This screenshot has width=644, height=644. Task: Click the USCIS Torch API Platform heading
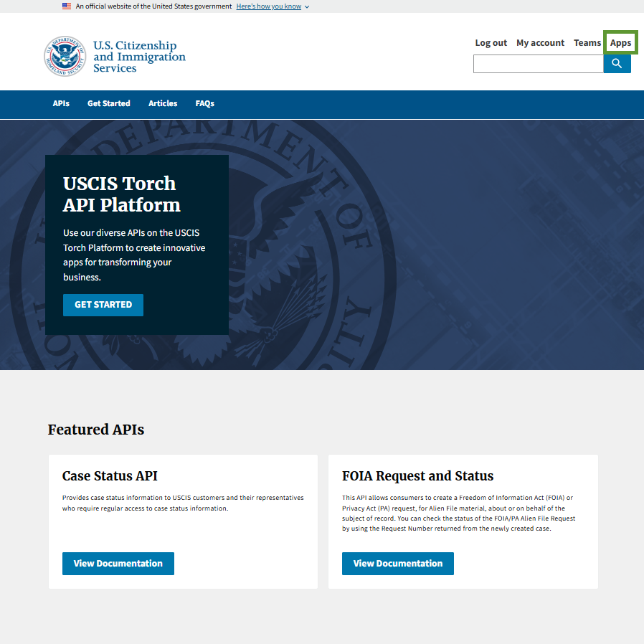122,194
